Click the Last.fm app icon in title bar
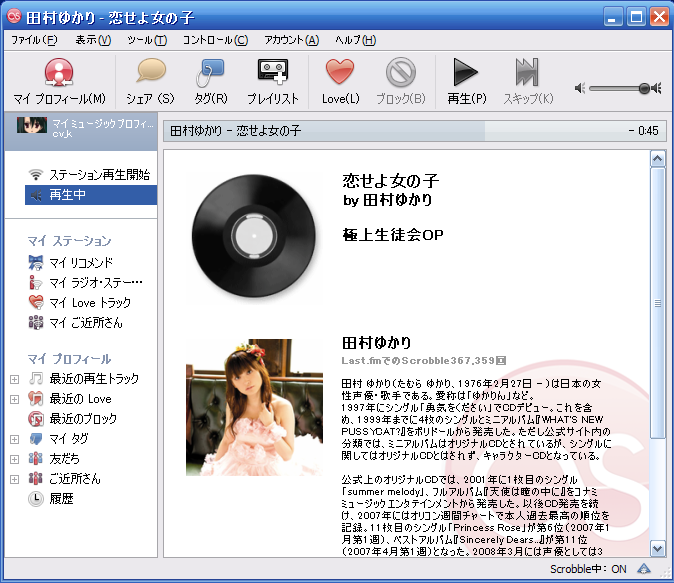Image resolution: width=674 pixels, height=583 pixels. pos(14,16)
